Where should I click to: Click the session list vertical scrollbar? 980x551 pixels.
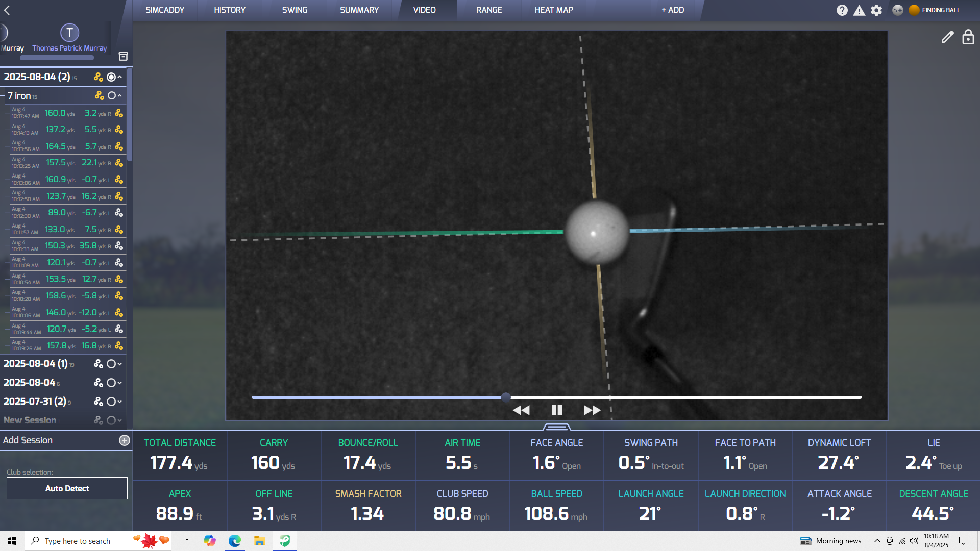(130, 115)
